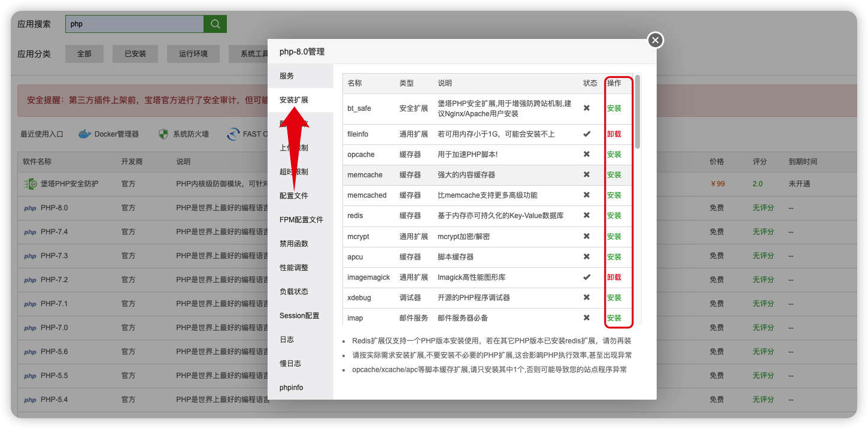Screen dimensions: 868x429
Task: Click the bt_safe not-installed cross status
Action: tap(587, 108)
